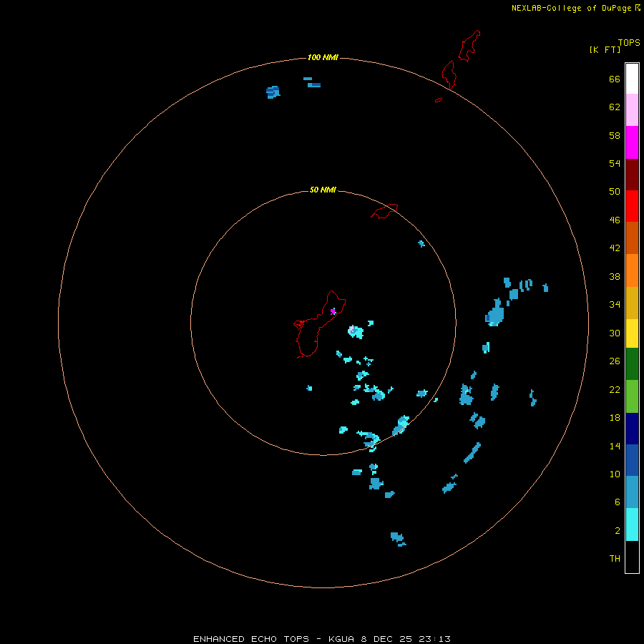644x644 pixels.
Task: Click legend value 30
Action: (x=615, y=333)
